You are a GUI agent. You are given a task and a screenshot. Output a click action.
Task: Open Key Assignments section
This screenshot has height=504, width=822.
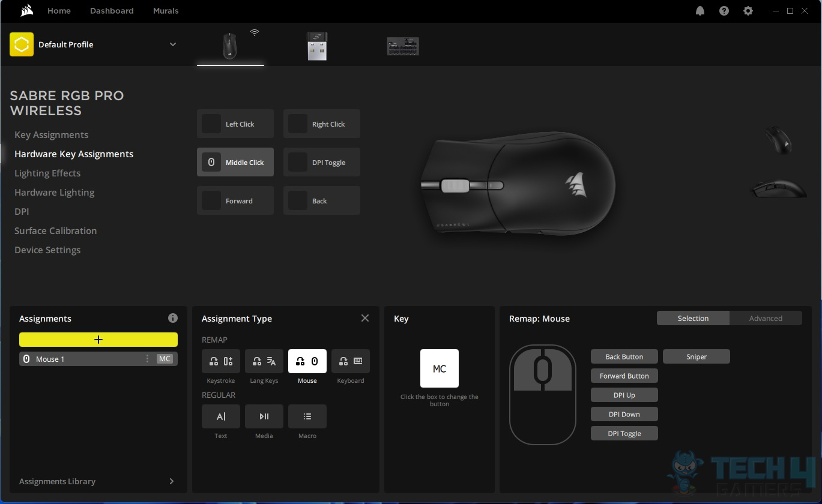(x=51, y=135)
